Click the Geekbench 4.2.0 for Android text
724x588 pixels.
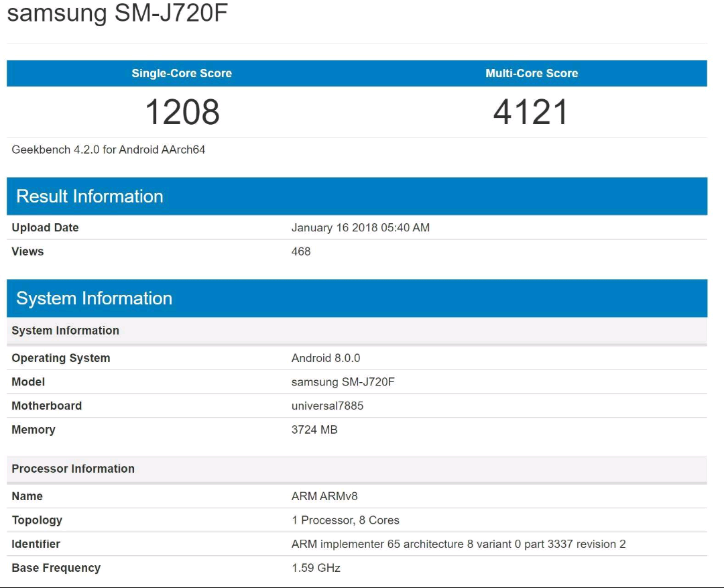[109, 150]
